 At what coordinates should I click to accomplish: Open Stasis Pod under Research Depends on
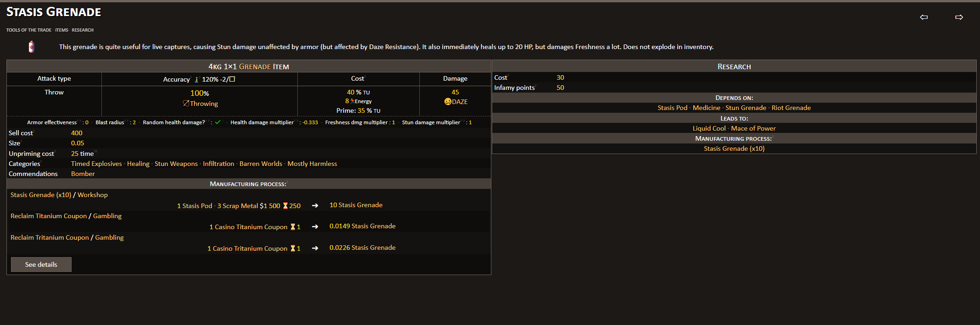tap(673, 108)
